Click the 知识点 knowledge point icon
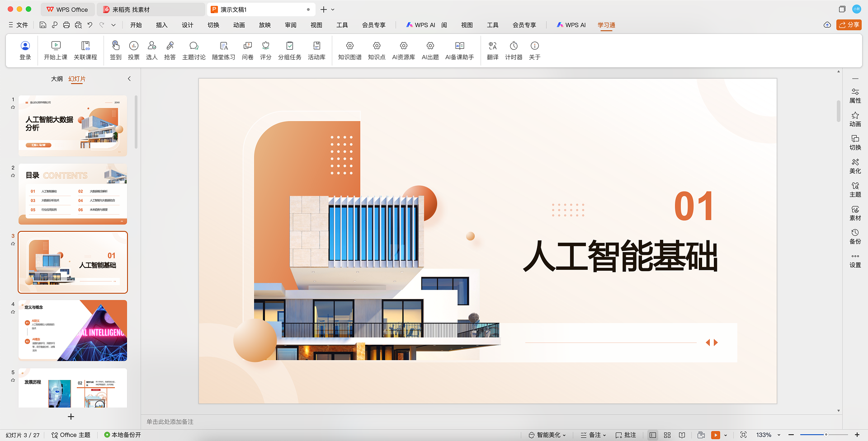868x441 pixels. 377,50
